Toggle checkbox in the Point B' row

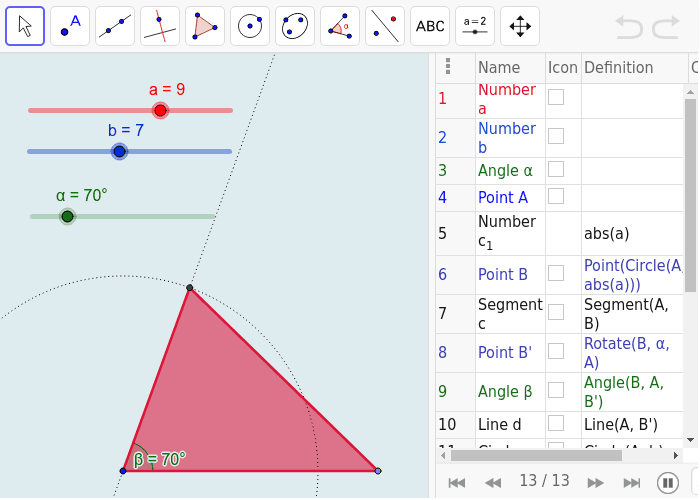[556, 351]
